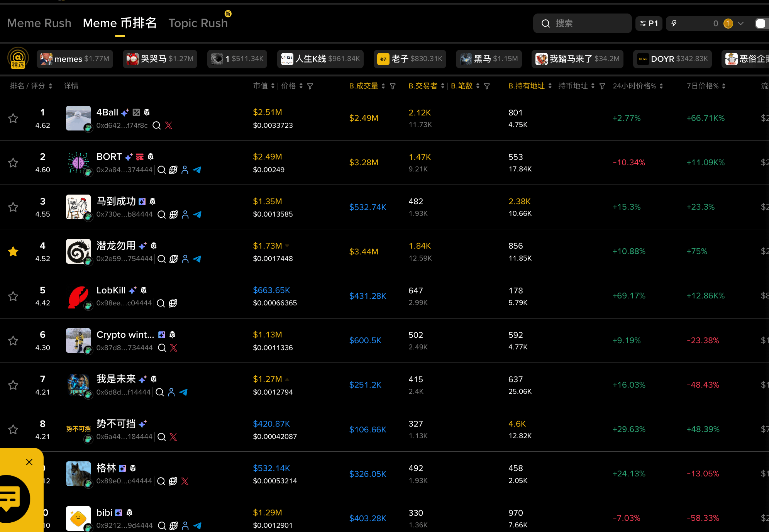769x532 pixels.
Task: Click filter funnel icon beside 价格 column
Action: 310,86
